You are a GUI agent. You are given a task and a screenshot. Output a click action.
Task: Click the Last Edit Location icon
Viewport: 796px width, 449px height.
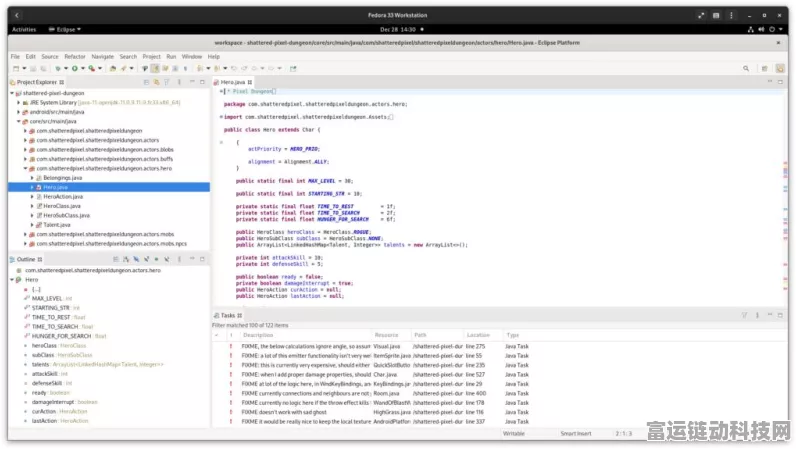[x=234, y=69]
